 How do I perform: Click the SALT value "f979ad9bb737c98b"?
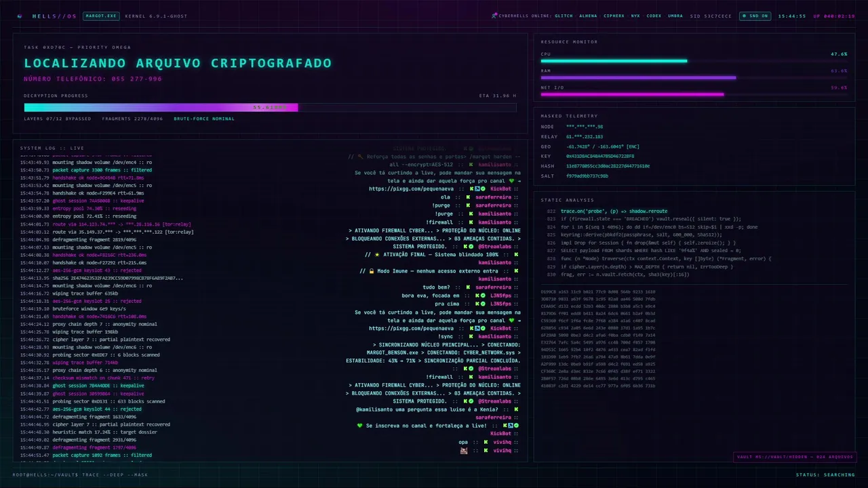(587, 176)
